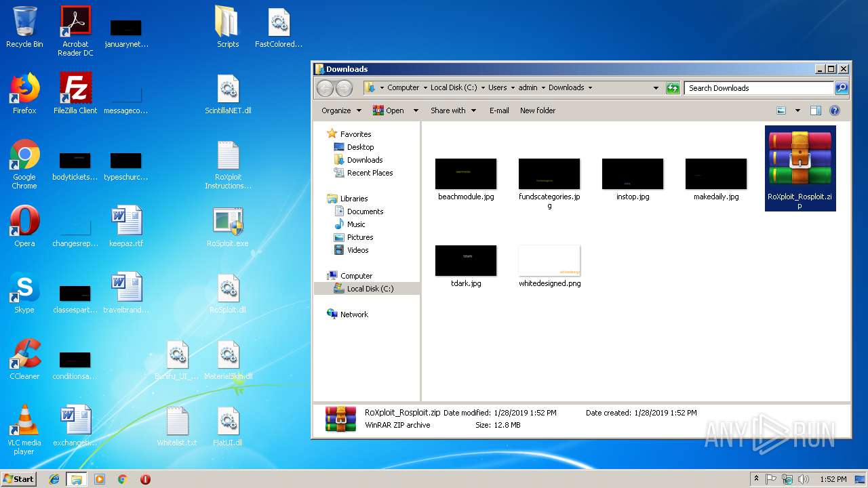Open Windows Media Player taskbar icon

(x=100, y=479)
